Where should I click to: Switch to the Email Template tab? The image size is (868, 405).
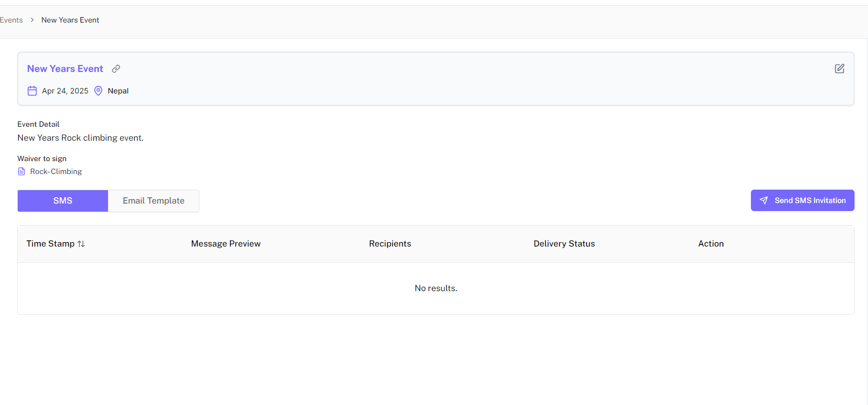pos(154,200)
